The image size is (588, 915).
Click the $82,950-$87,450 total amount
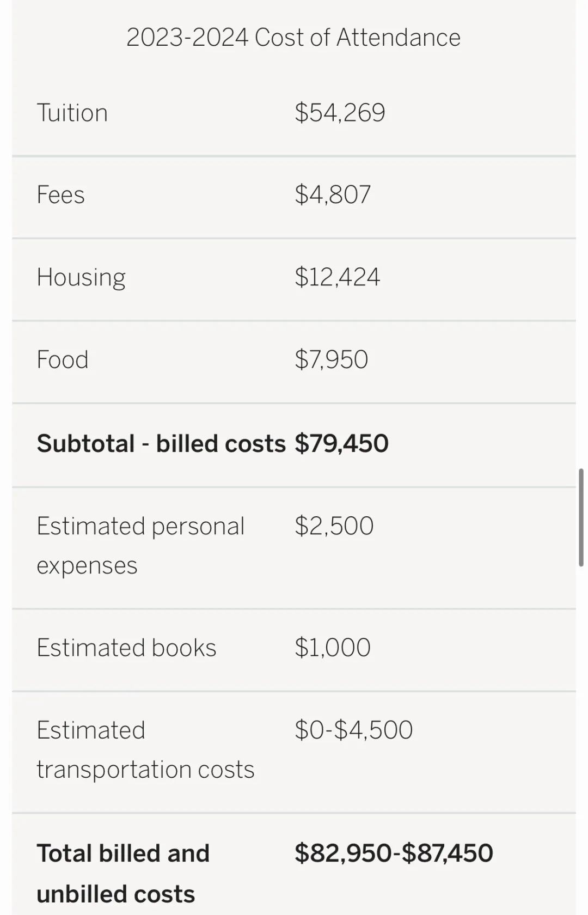[x=394, y=853]
